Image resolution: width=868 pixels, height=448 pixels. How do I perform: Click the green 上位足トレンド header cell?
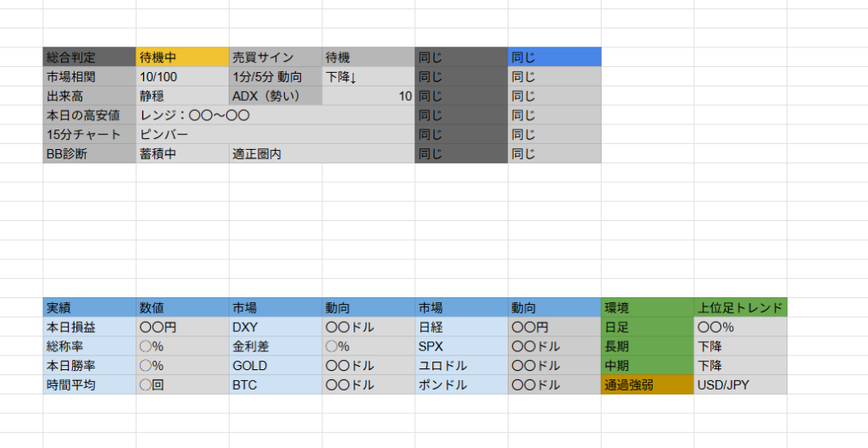[x=740, y=307]
